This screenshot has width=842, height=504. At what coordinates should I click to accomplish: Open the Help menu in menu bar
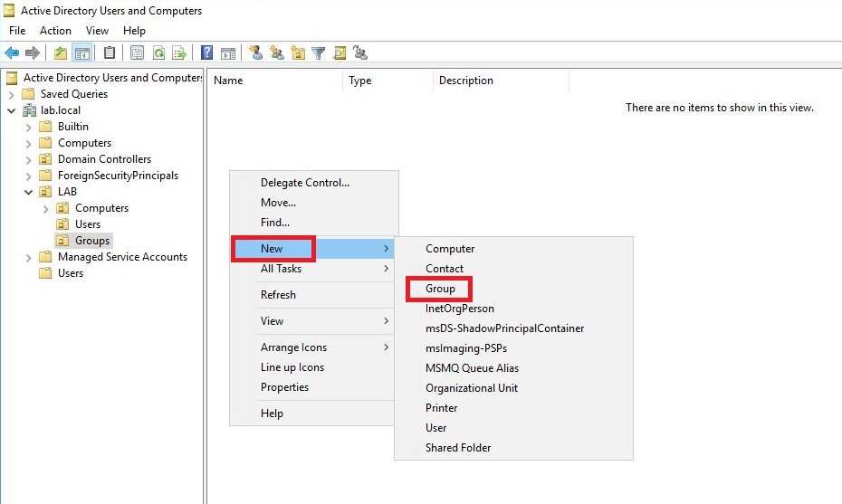134,31
